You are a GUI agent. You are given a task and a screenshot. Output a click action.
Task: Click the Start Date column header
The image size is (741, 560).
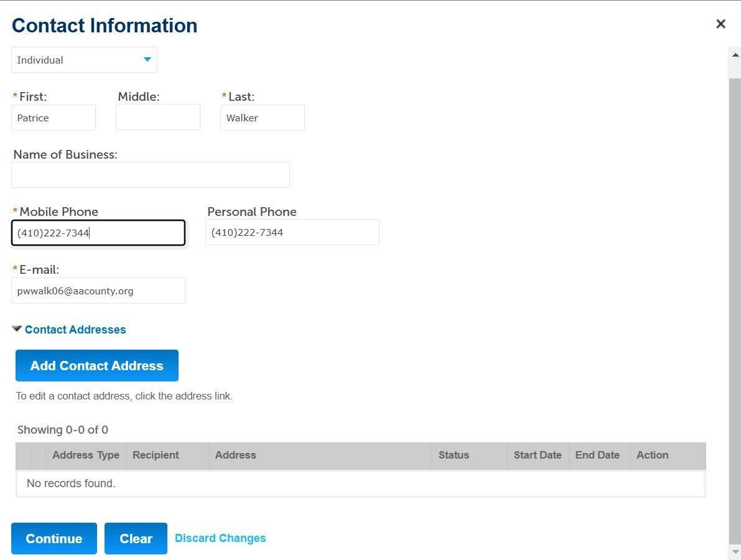tap(537, 455)
